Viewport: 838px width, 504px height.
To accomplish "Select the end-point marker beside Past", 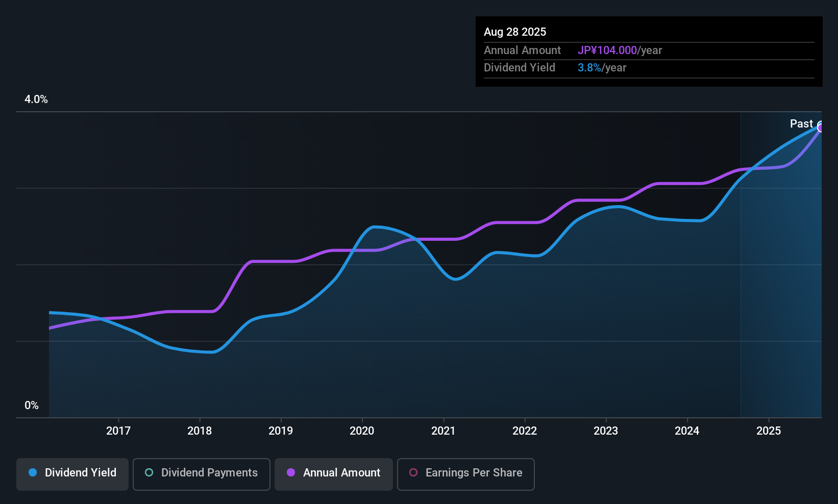I will coord(821,127).
